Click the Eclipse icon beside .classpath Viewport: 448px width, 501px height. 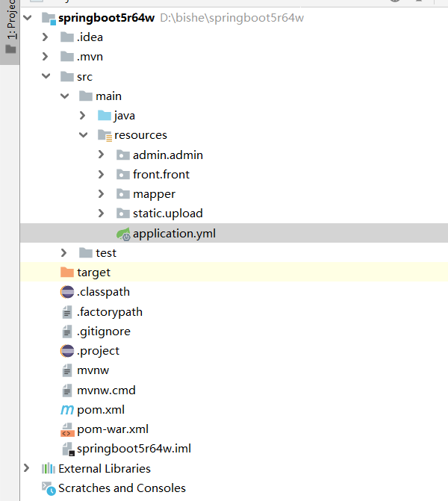pos(66,292)
